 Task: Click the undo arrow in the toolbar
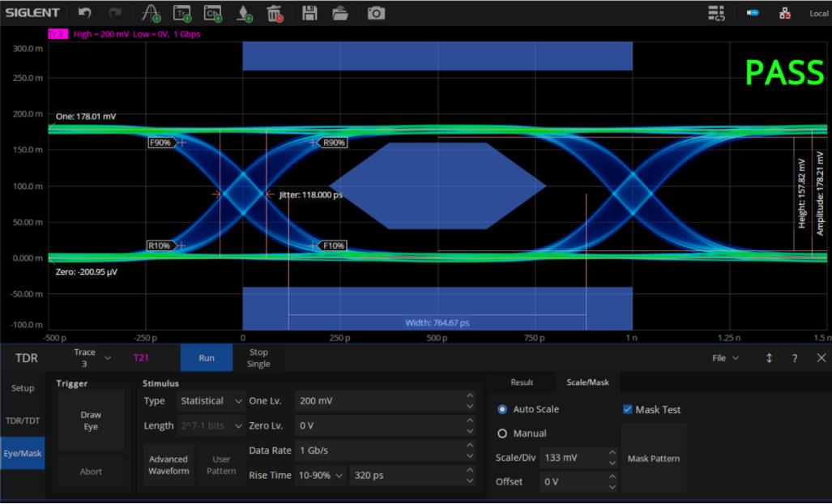point(85,13)
